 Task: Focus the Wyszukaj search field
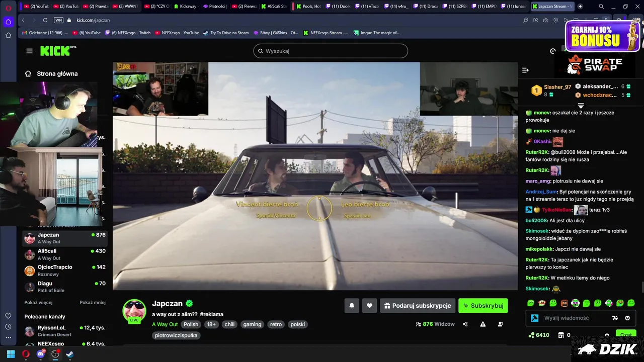(x=331, y=51)
